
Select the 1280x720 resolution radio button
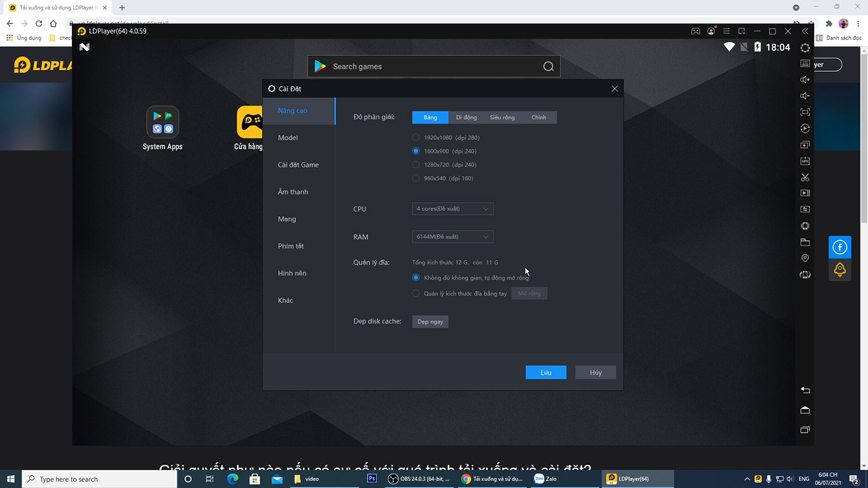pos(416,165)
